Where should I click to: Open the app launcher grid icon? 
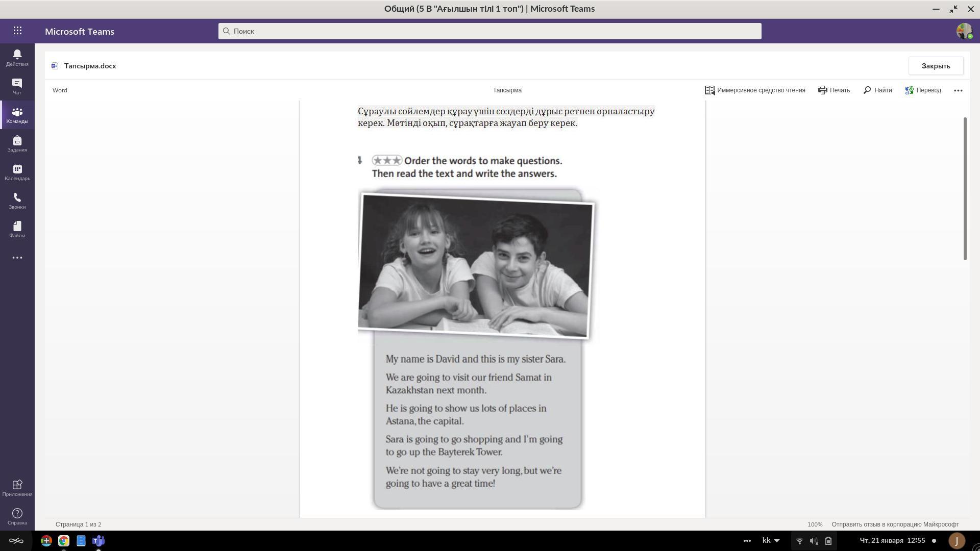pos(17,31)
